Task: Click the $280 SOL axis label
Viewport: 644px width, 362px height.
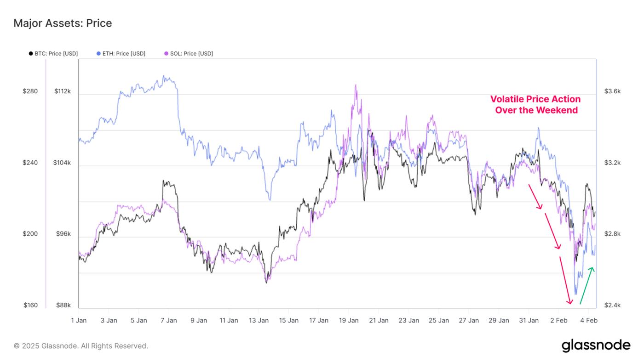Action: coord(30,91)
